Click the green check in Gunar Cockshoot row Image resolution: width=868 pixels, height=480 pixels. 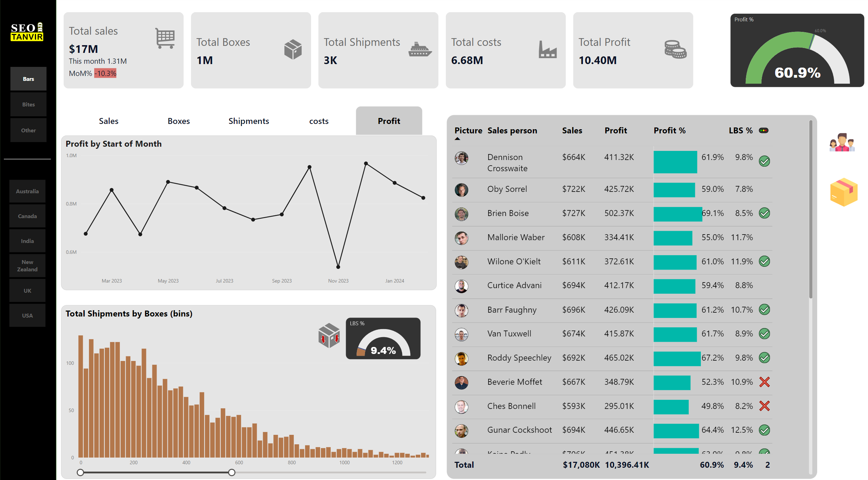764,430
